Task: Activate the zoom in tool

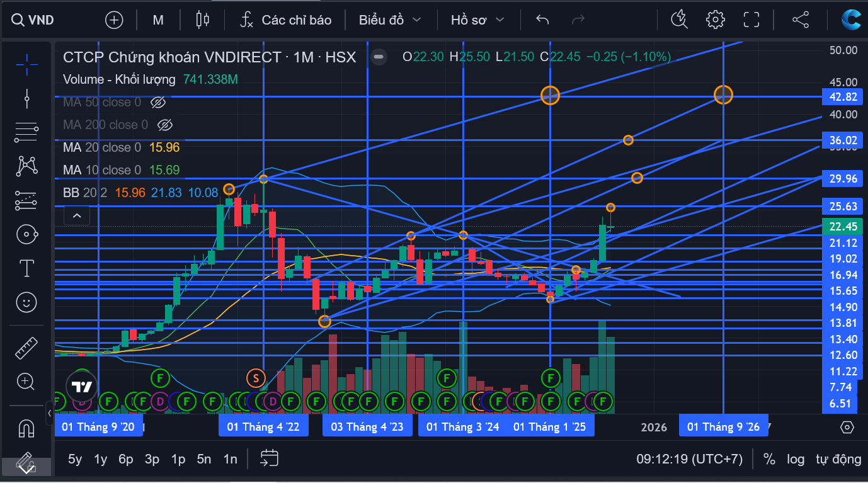Action: 26,381
